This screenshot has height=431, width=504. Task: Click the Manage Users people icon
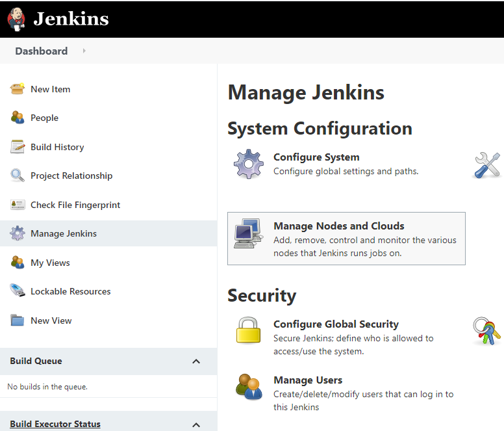click(x=249, y=387)
